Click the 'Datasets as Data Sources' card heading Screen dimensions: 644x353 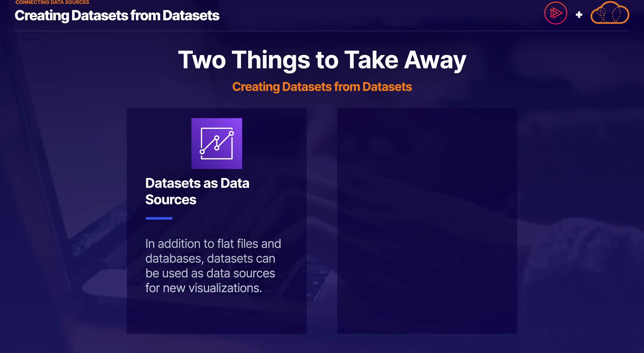click(197, 191)
